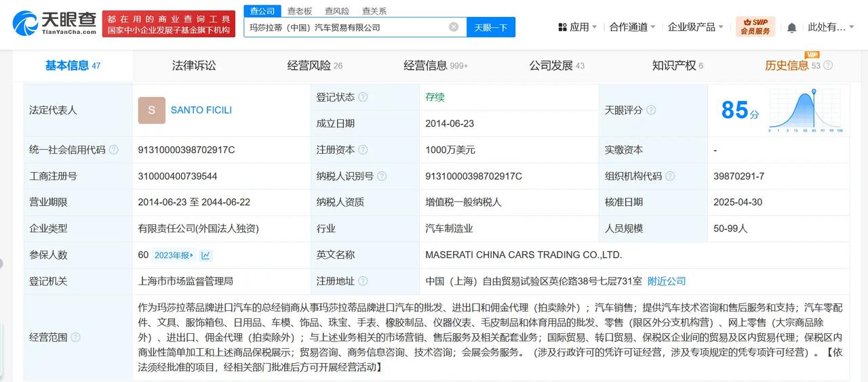Click help icon next to 注册地址

pyautogui.click(x=363, y=281)
